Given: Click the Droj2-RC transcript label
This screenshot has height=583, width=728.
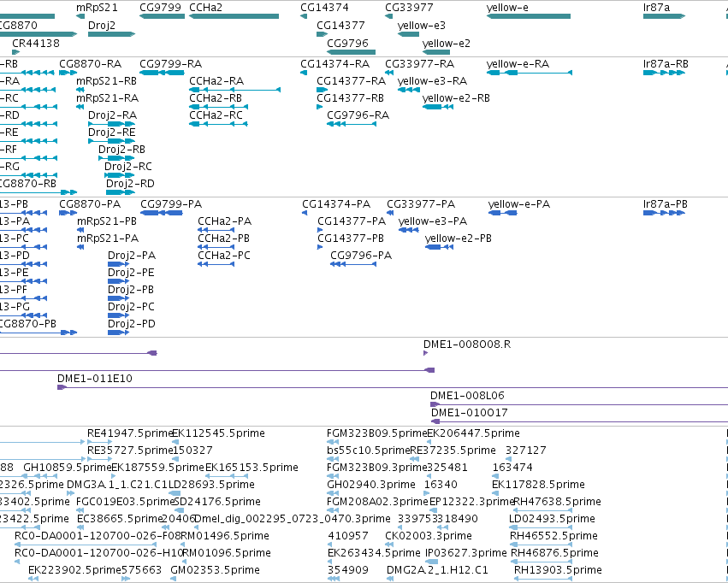Looking at the screenshot, I should (x=128, y=166).
